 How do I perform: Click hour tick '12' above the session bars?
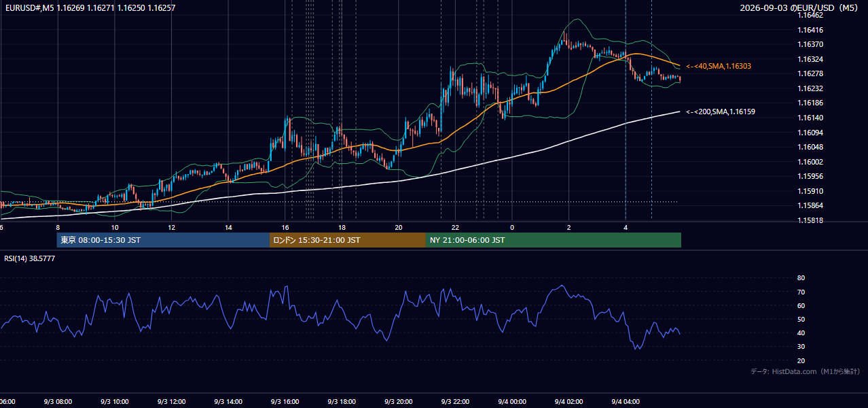tap(171, 227)
